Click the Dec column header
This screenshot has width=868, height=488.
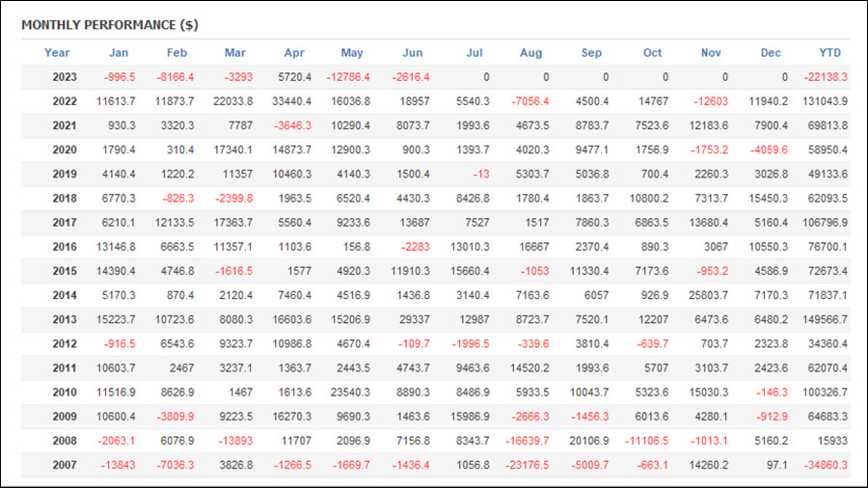click(x=771, y=53)
